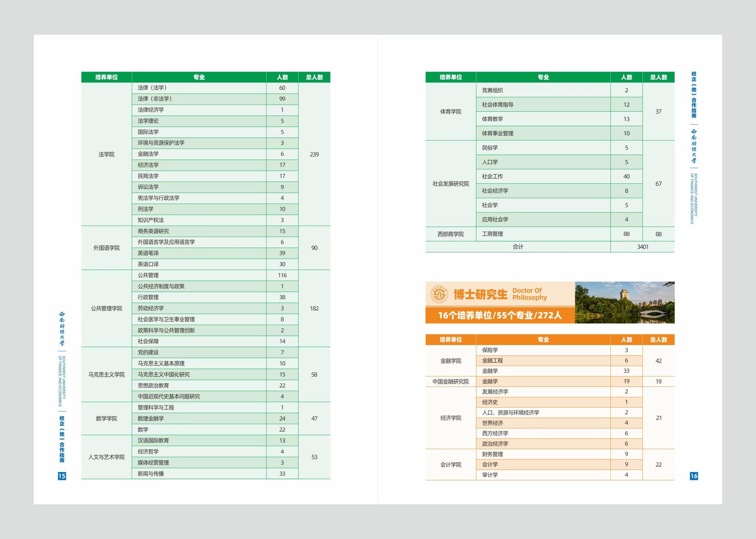Click the 新闻与传播 row
The image size is (756, 539).
[x=215, y=474]
